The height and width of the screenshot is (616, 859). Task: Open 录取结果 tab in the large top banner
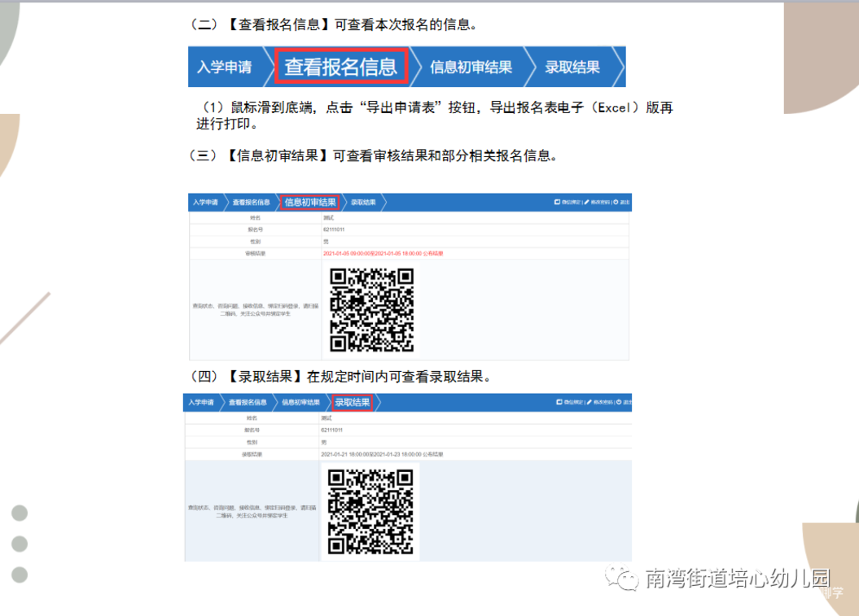click(572, 68)
